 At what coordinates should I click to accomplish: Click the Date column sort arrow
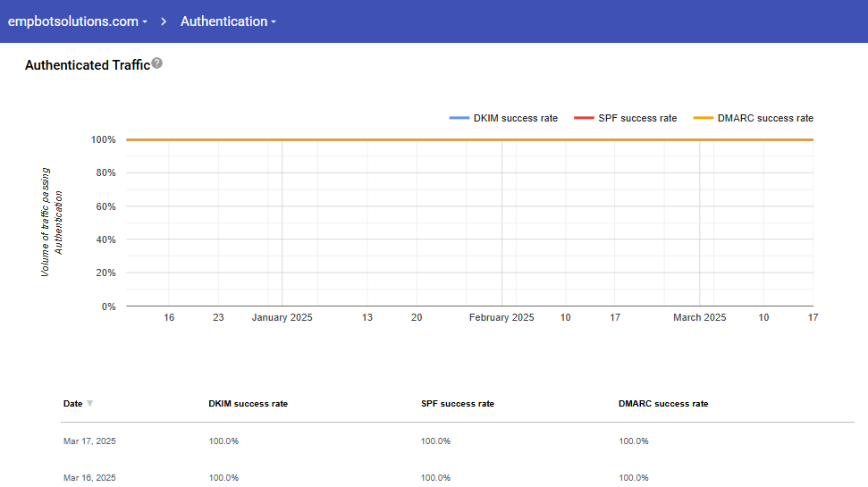(x=89, y=404)
